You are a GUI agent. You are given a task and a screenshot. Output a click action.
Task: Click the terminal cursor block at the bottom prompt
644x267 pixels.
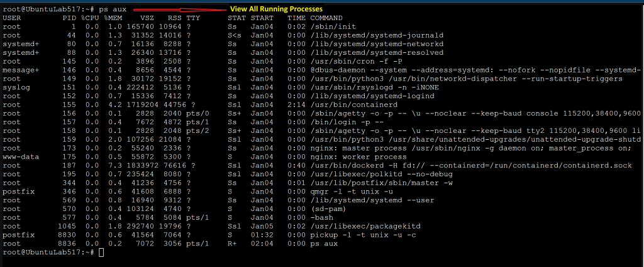click(101, 252)
